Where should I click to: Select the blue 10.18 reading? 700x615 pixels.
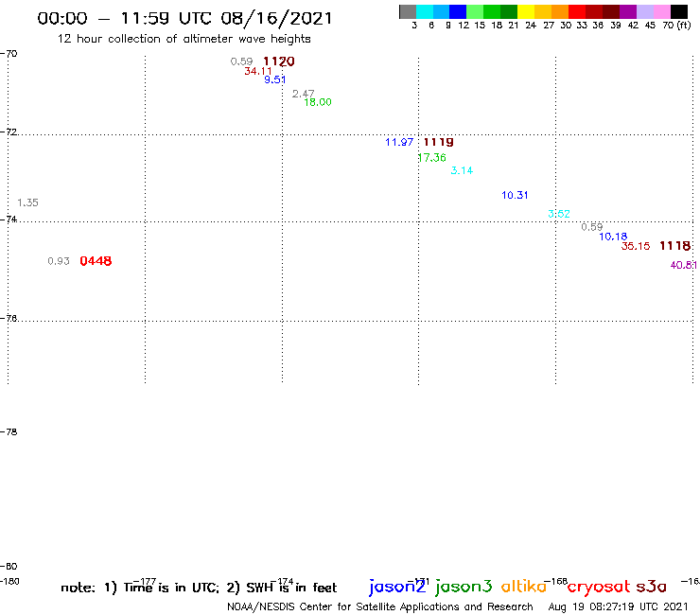click(x=613, y=237)
